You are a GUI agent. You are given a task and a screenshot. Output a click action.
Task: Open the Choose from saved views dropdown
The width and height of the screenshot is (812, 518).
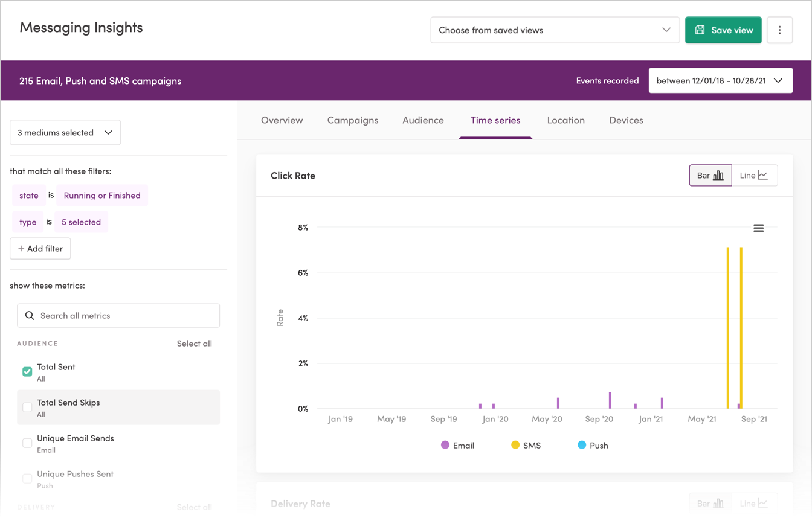555,30
